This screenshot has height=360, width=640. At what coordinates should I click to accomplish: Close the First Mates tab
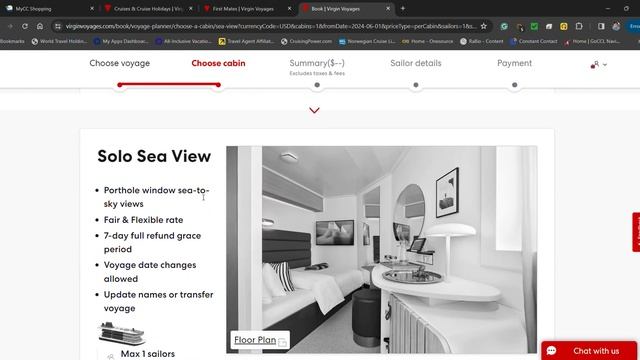point(289,9)
